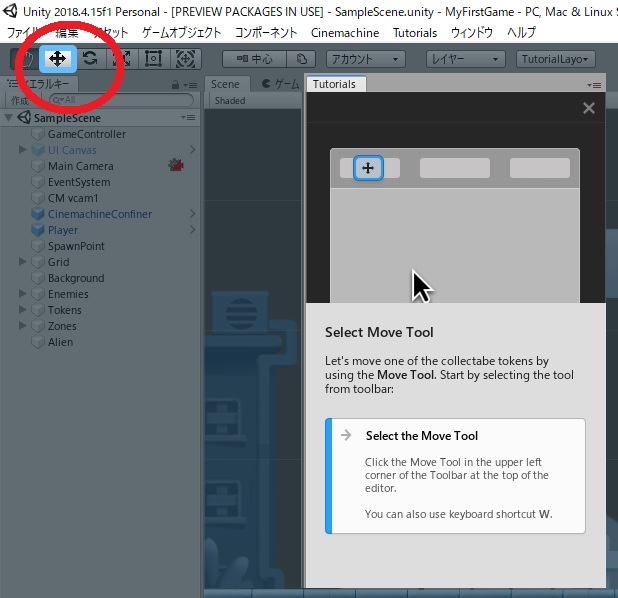618x598 pixels.
Task: Toggle the local/global handle rotation button
Action: tap(302, 59)
